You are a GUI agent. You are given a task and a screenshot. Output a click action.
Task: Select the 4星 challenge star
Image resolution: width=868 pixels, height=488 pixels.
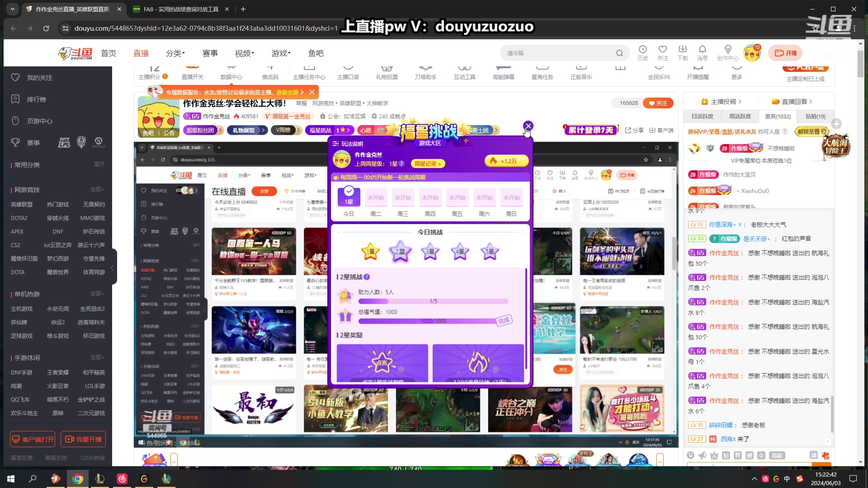pyautogui.click(x=460, y=252)
